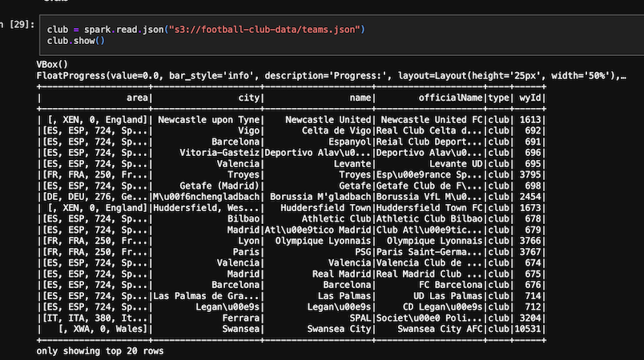Click 'CD Legan\u00e9s' official name cell
The image size is (644, 360).
(x=442, y=307)
